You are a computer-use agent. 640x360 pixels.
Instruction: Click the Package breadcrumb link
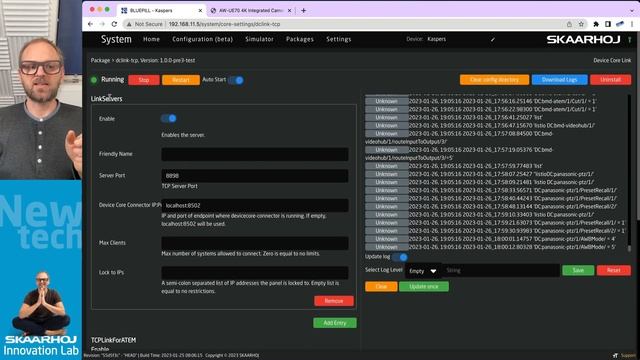tap(100, 60)
